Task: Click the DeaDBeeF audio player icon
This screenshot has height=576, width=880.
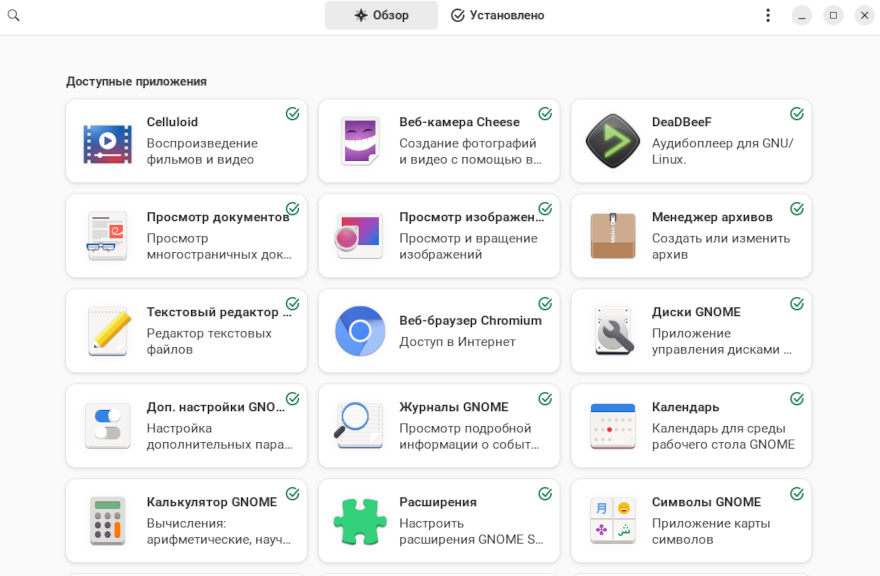Action: 612,142
